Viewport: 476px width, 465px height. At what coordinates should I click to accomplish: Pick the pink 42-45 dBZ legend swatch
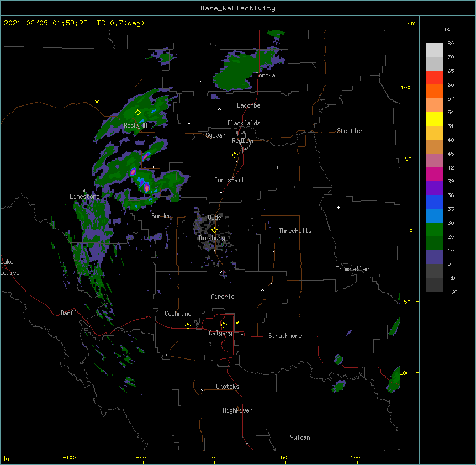tap(434, 161)
